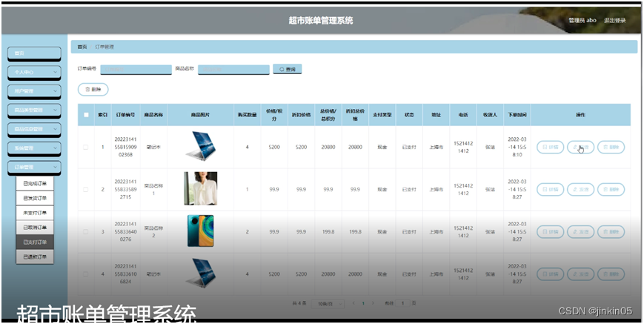Select page 1 in the pagination

[363, 303]
